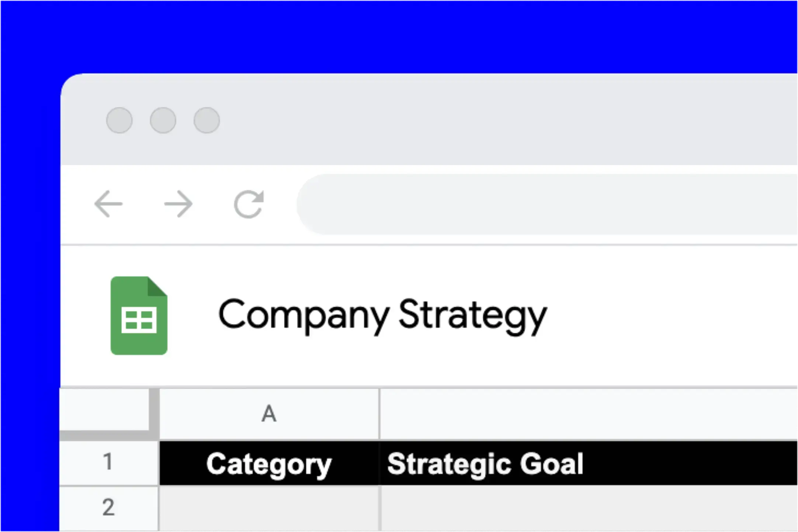Image resolution: width=798 pixels, height=532 pixels.
Task: Click the horizontal freeze bar under corner cell
Action: [105, 435]
